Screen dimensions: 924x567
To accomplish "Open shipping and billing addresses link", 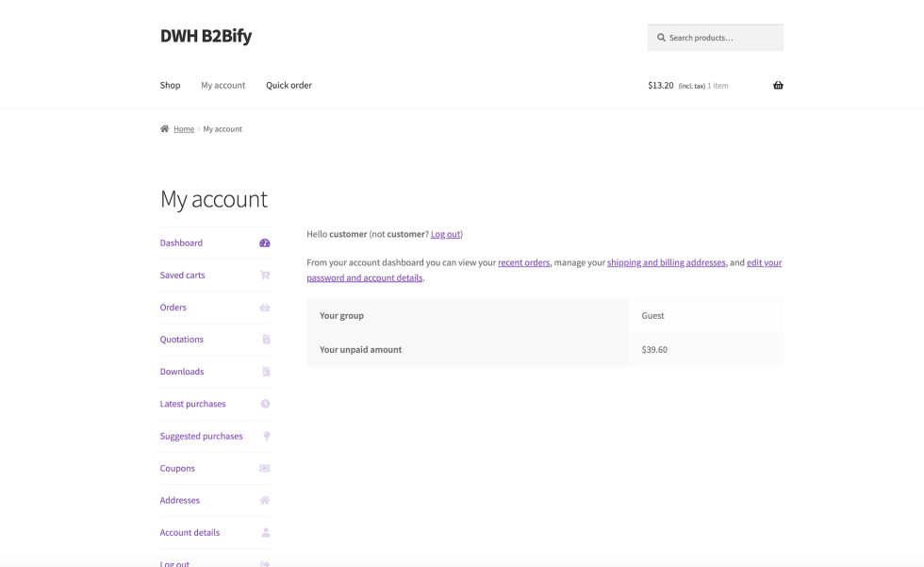I will 666,262.
